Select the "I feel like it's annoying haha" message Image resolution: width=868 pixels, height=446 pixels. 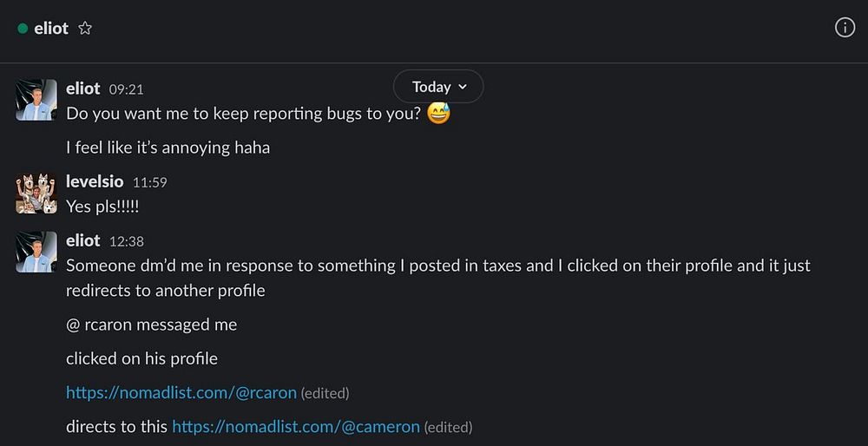(168, 148)
